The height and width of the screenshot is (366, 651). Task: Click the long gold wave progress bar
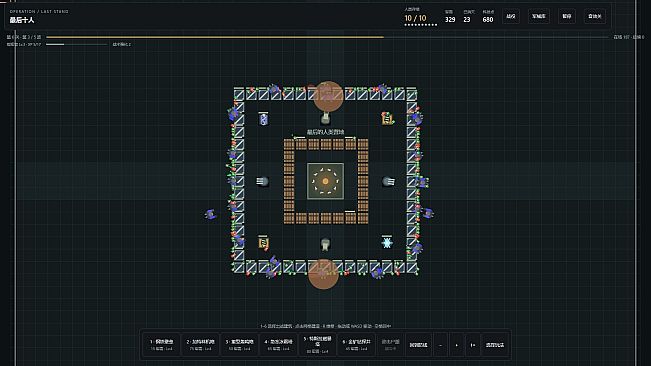click(x=327, y=37)
